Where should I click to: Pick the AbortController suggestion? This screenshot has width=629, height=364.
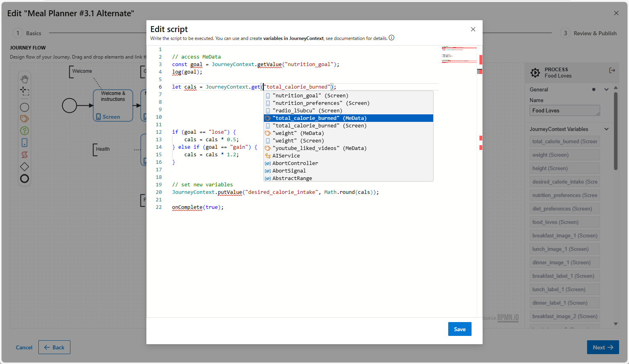coord(349,163)
